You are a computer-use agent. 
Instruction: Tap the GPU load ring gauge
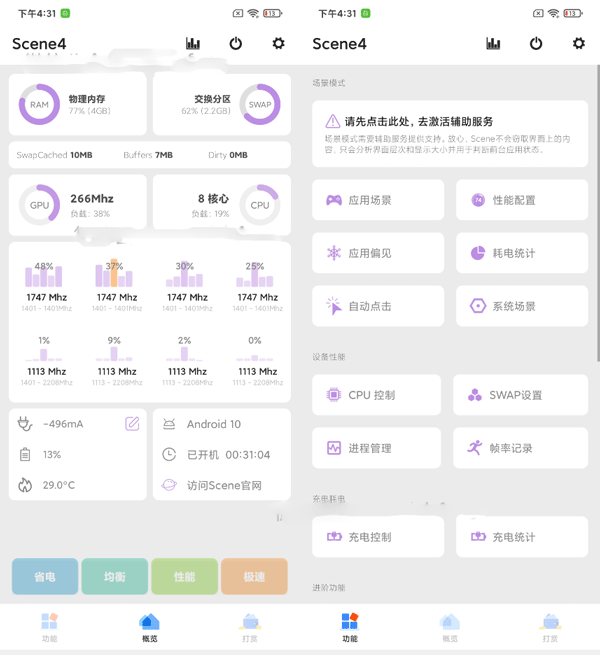tap(39, 205)
